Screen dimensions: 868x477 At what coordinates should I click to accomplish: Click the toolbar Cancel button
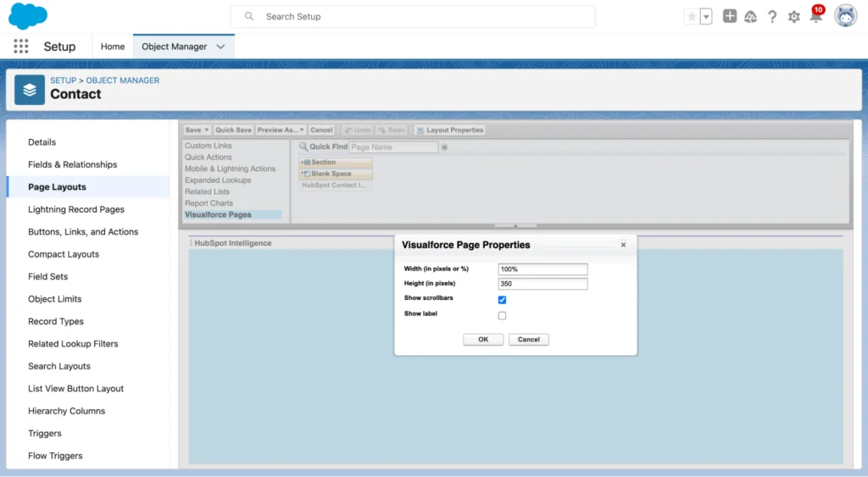click(x=321, y=130)
